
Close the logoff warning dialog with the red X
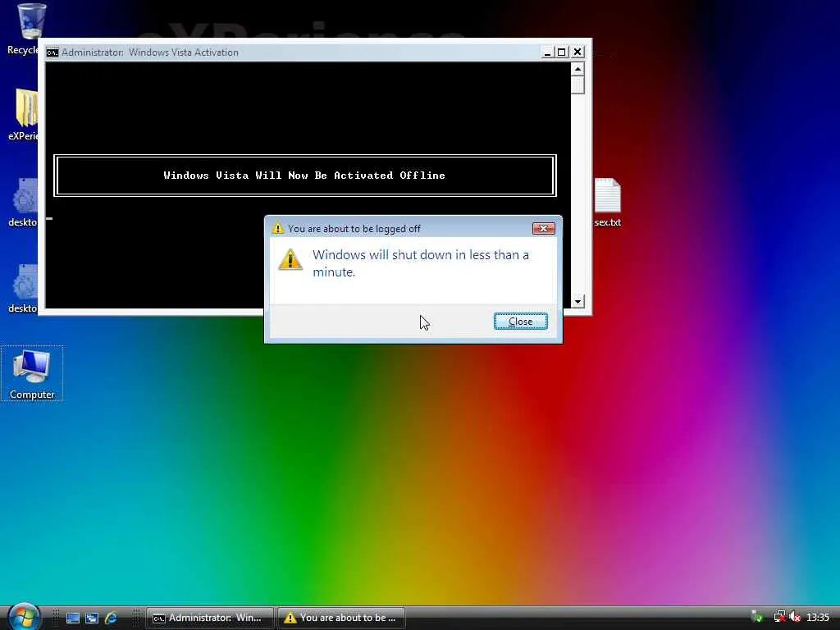pyautogui.click(x=543, y=229)
